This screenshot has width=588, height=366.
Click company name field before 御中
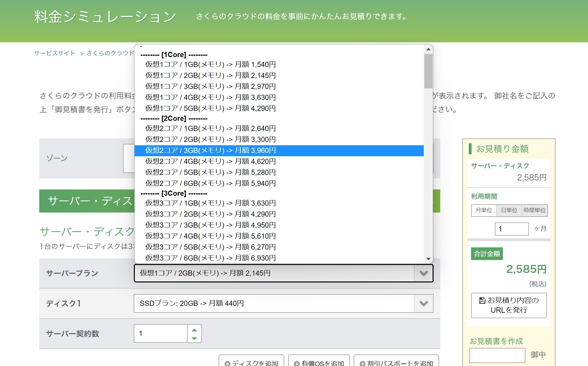click(x=497, y=355)
